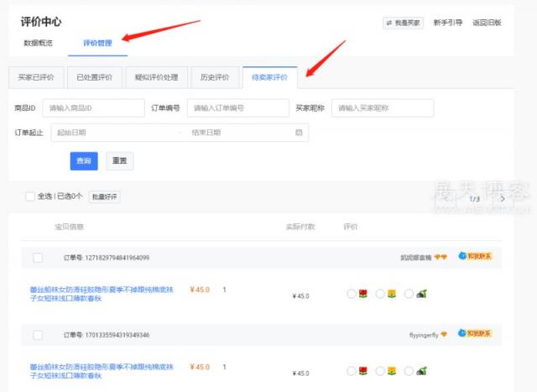Select bad review radio for first order
Screen dimensions: 537x392
click(x=409, y=294)
